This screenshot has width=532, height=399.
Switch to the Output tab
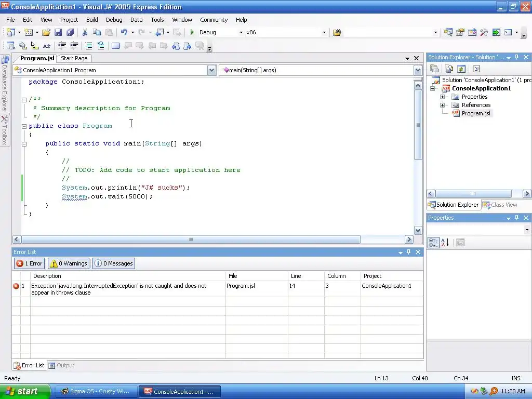61,365
